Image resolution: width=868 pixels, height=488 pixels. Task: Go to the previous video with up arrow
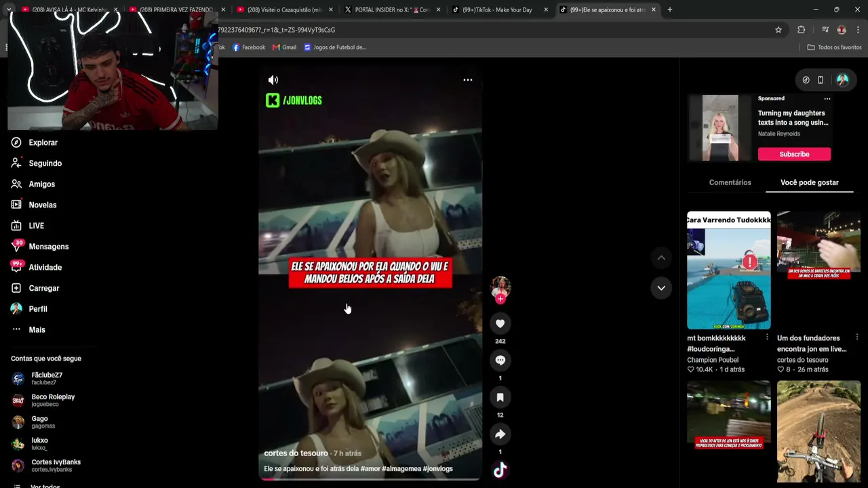[x=661, y=258]
